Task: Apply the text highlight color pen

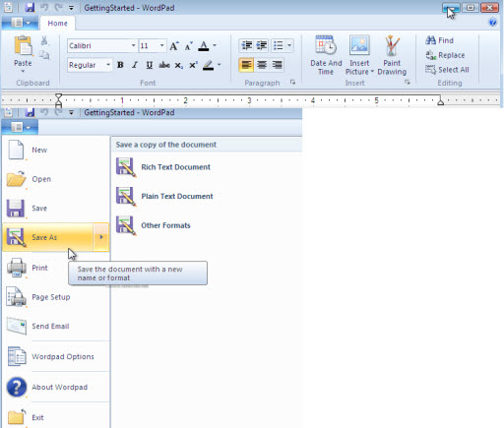Action: pyautogui.click(x=208, y=65)
